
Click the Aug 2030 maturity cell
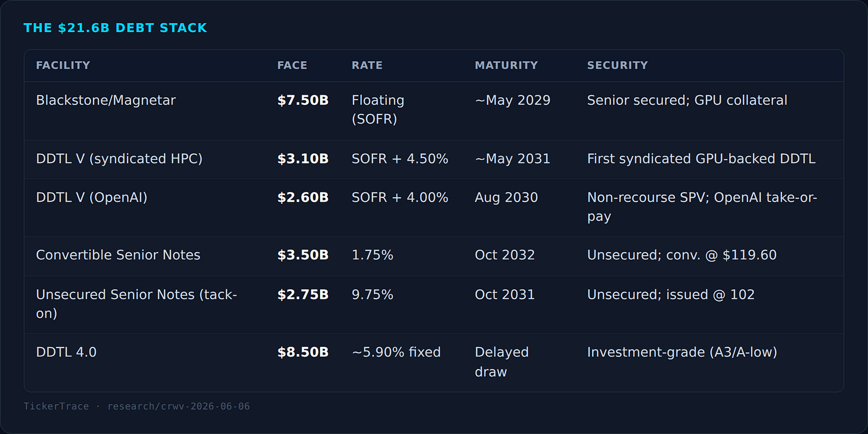click(x=506, y=197)
